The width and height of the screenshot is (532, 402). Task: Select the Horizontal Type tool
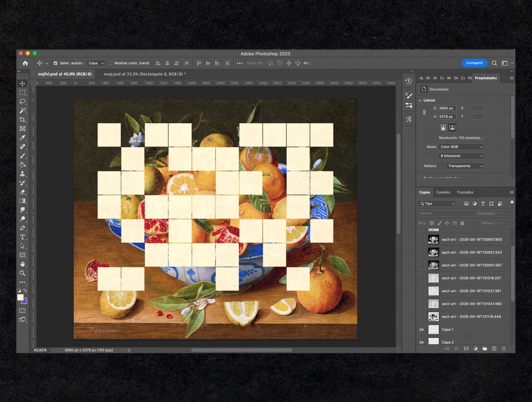point(22,237)
